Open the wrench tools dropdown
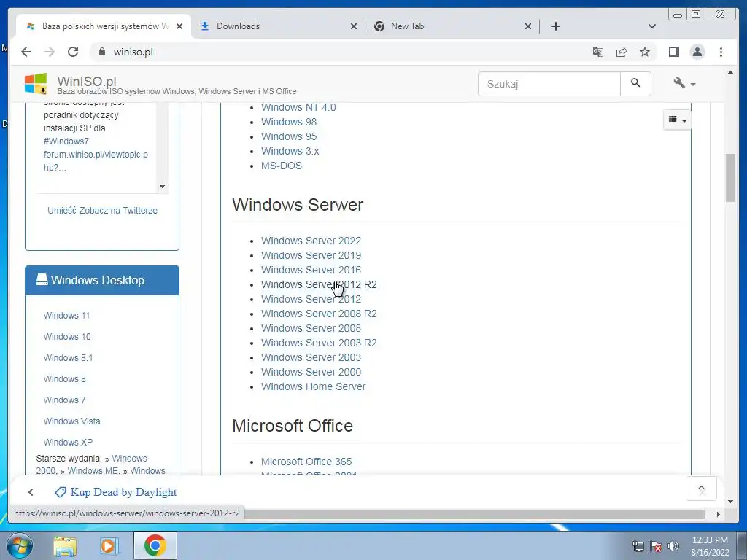Image resolution: width=747 pixels, height=560 pixels. pos(684,84)
